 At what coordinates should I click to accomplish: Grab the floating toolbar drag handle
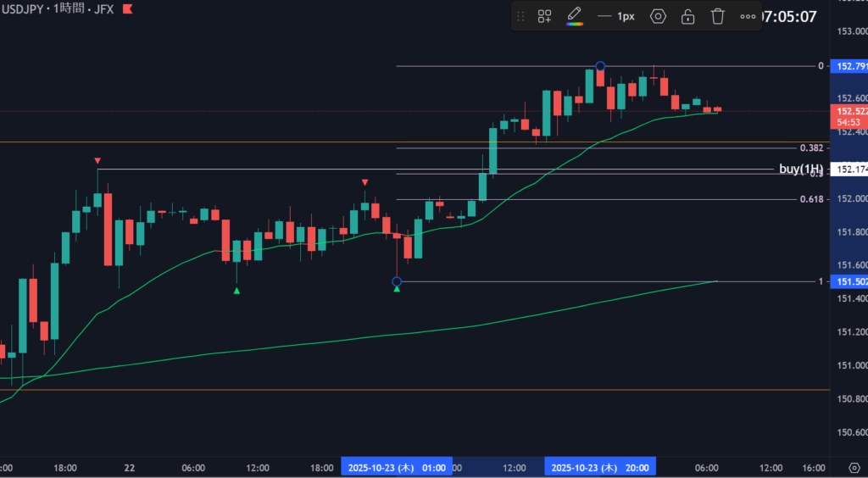520,16
